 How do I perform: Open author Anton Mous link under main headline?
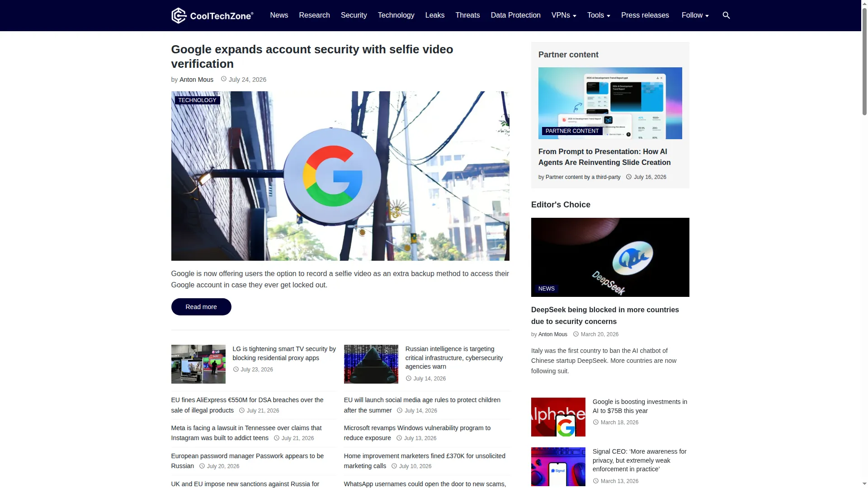pyautogui.click(x=196, y=80)
